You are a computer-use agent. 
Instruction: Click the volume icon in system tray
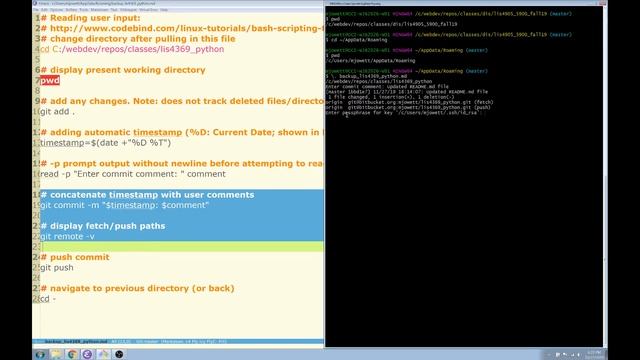click(x=579, y=355)
